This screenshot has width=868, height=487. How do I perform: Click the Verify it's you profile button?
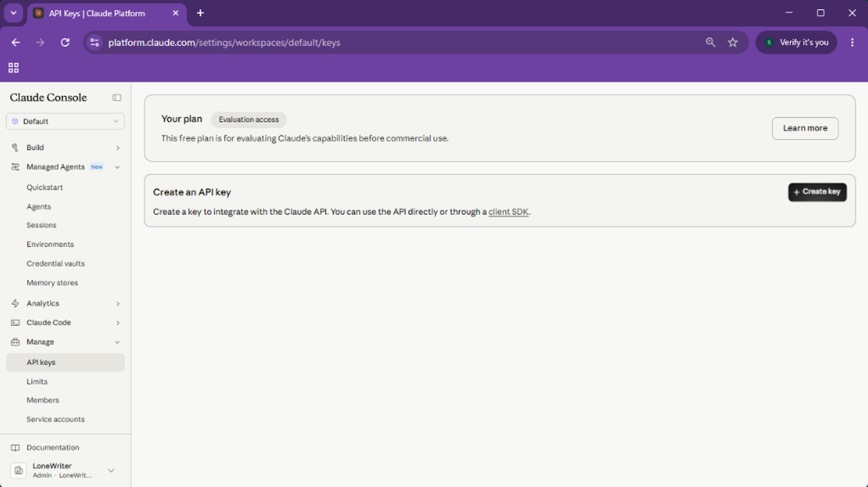tap(797, 42)
